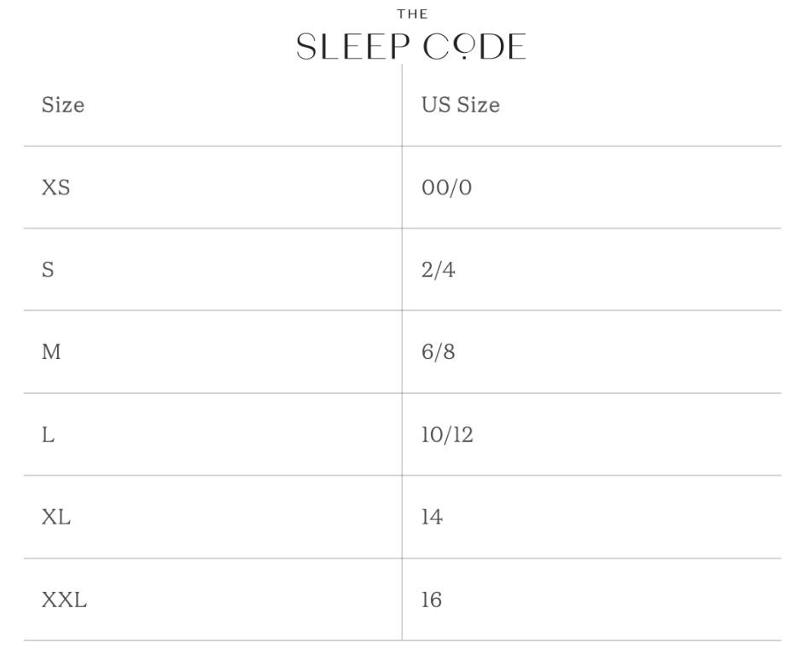Select the XL size cell
Viewport: 802px width, 672px height.
coord(56,518)
